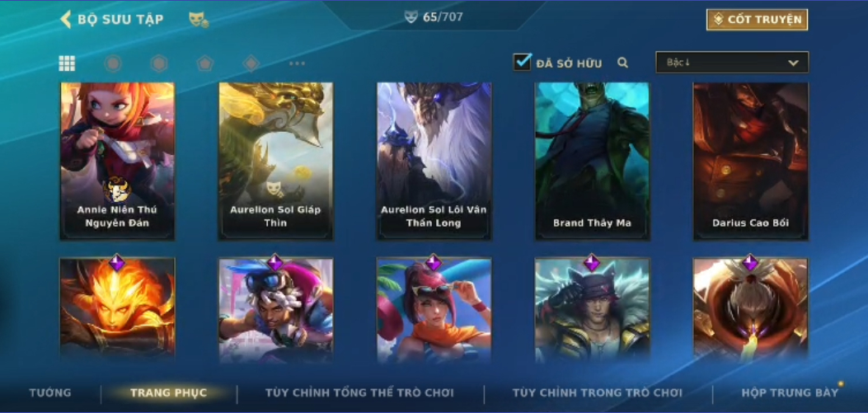The width and height of the screenshot is (868, 413).
Task: Select the circle rarity filter icon
Action: [x=113, y=63]
